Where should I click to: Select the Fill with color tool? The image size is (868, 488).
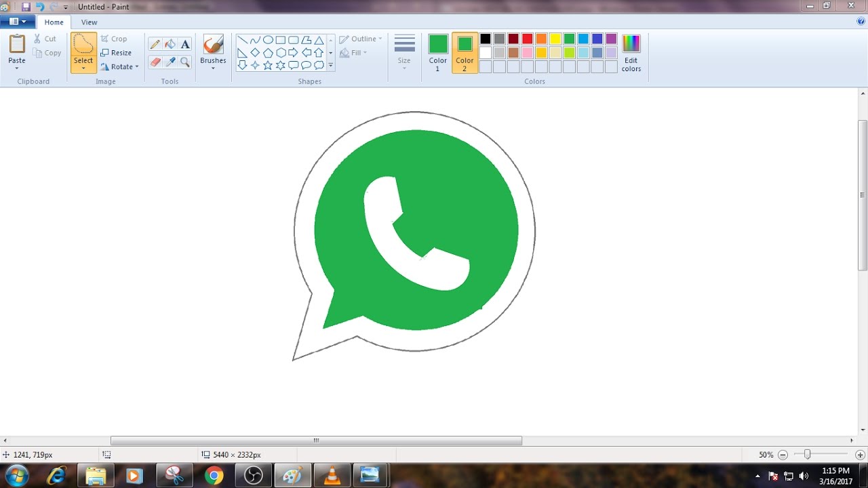coord(170,43)
